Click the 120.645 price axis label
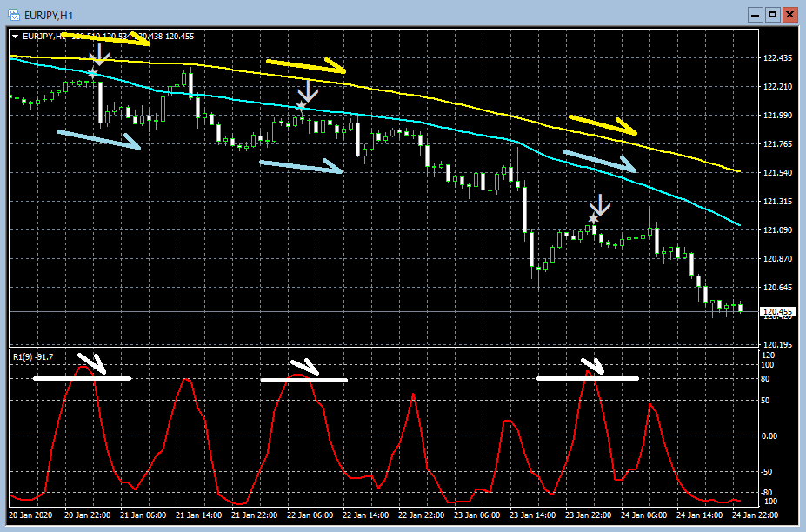Image resolution: width=806 pixels, height=532 pixels. pos(777,288)
